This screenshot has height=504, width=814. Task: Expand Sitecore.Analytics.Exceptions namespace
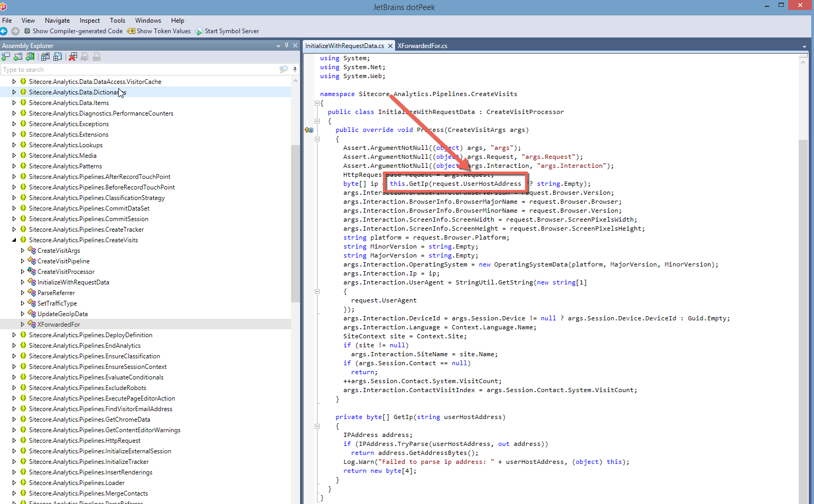pyautogui.click(x=14, y=124)
